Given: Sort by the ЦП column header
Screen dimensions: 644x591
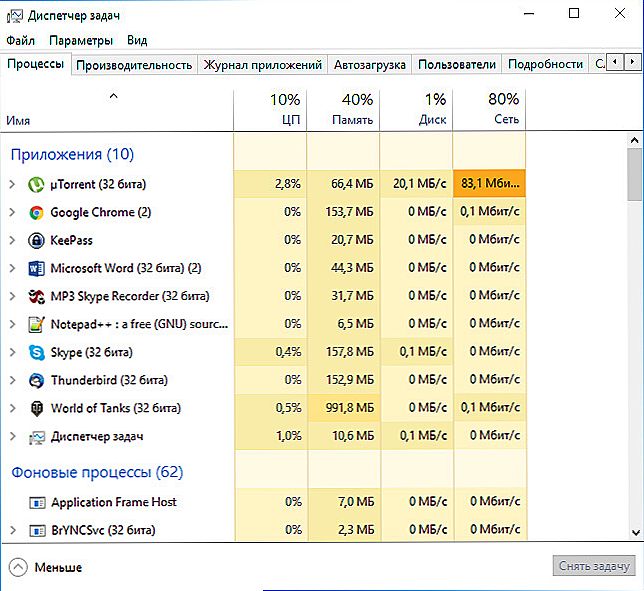Looking at the screenshot, I should pyautogui.click(x=270, y=110).
